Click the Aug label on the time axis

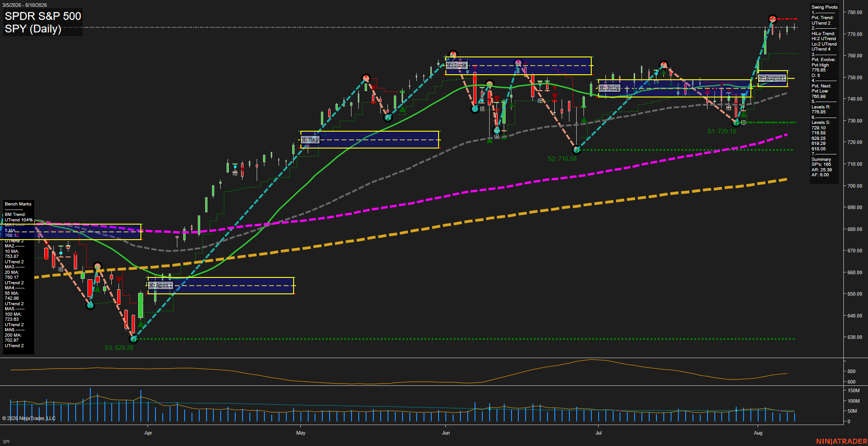click(758, 433)
